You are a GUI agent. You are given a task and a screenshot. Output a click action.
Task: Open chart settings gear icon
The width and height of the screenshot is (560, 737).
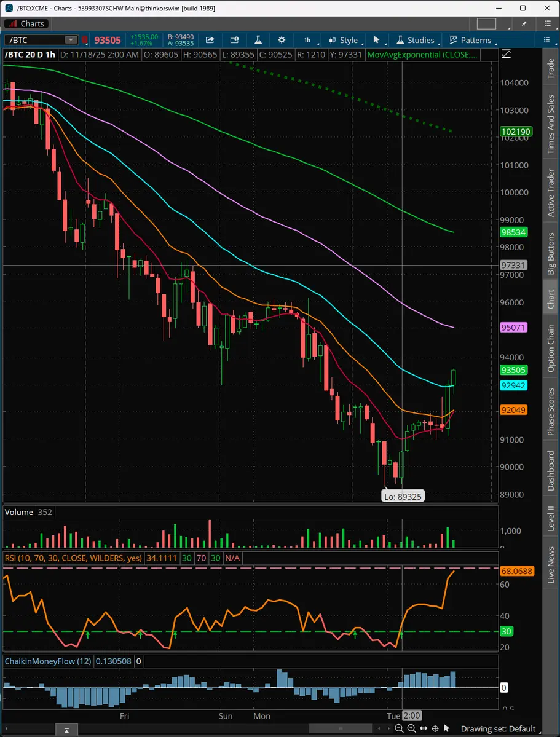tap(282, 40)
